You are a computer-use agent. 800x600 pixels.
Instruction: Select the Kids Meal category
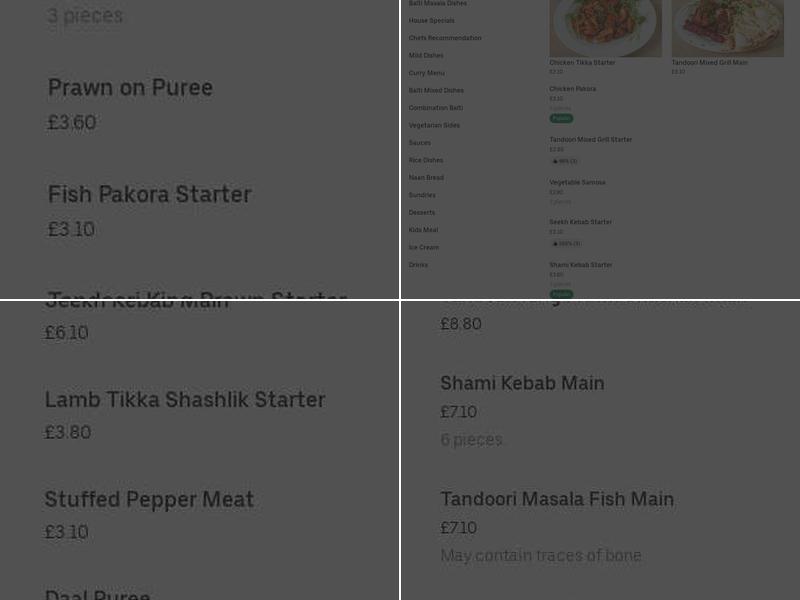click(x=422, y=230)
